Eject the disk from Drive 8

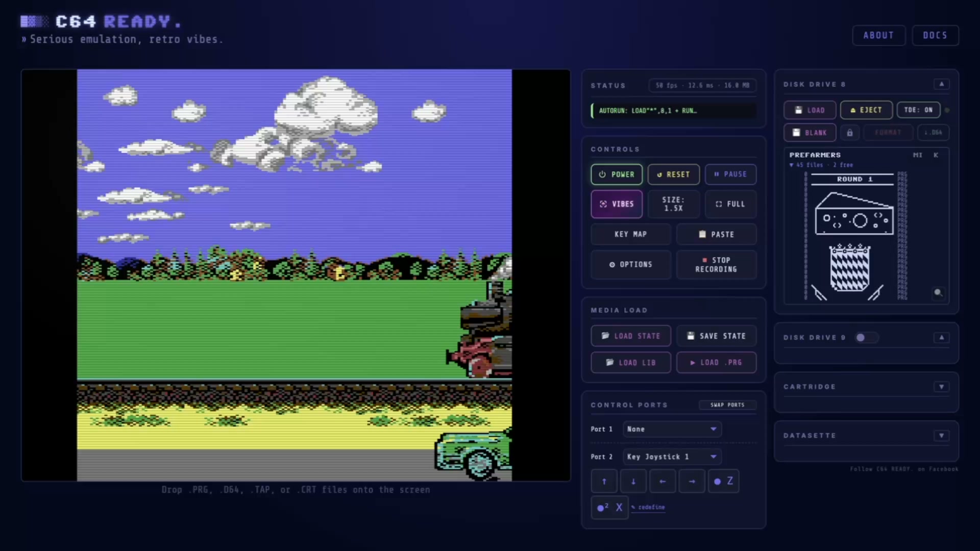[866, 110]
